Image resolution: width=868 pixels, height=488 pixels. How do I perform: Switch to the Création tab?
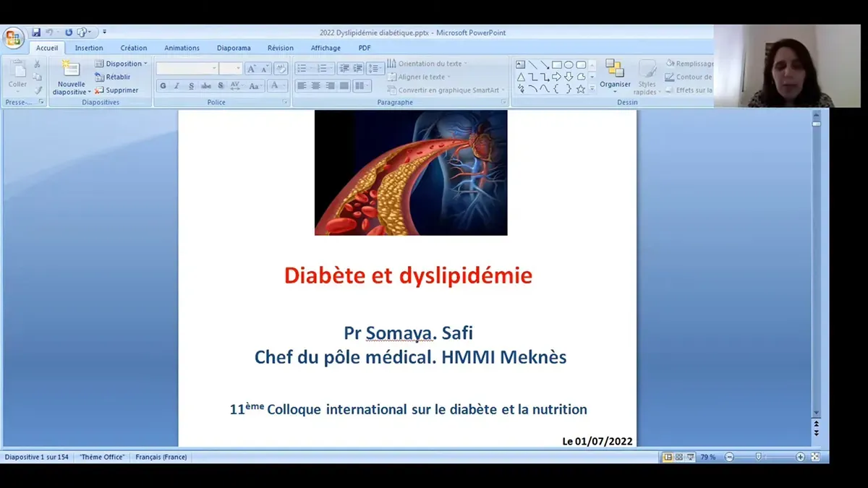pos(134,48)
